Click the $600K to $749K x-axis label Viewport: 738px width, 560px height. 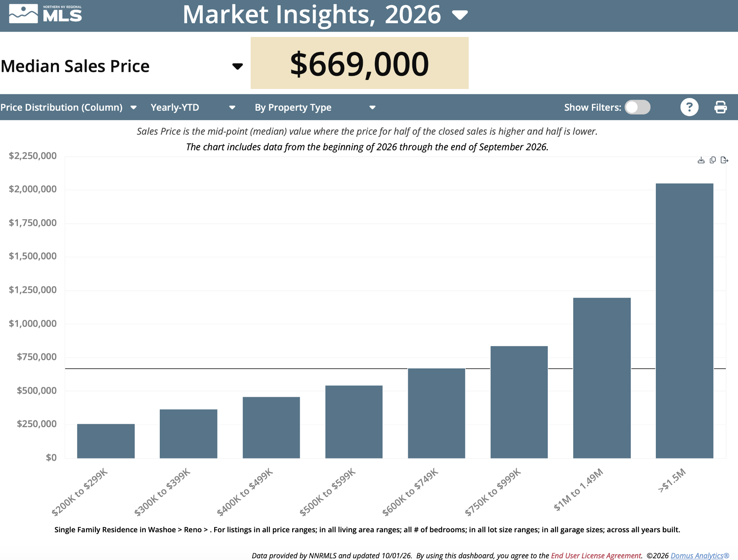(410, 492)
